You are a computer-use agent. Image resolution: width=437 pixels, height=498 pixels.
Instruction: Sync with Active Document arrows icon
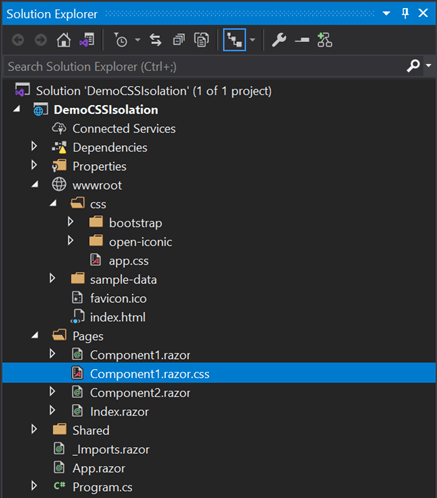[x=156, y=40]
